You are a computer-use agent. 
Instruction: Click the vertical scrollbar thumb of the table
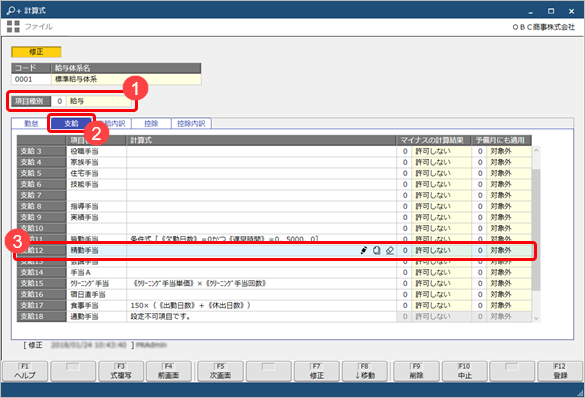[536, 229]
